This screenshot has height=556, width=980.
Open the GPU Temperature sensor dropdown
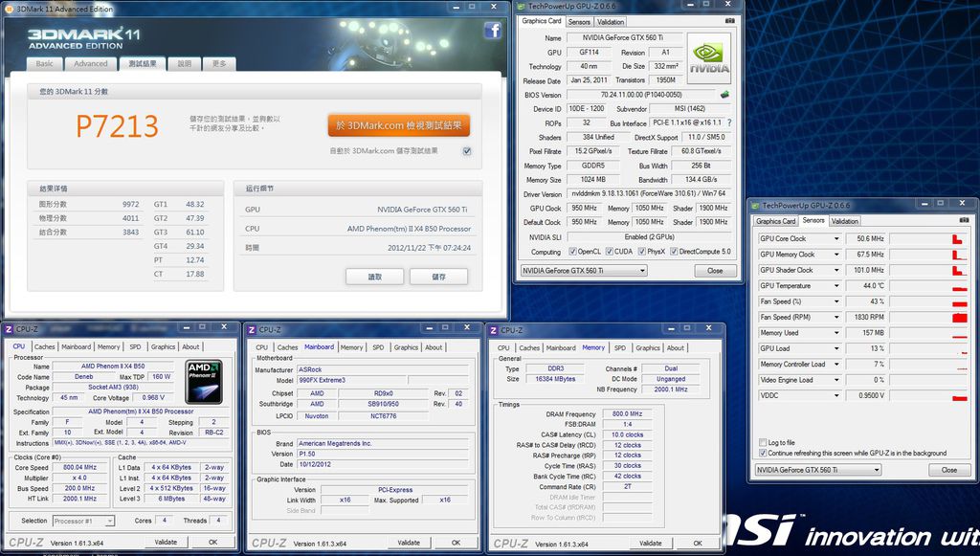click(836, 285)
